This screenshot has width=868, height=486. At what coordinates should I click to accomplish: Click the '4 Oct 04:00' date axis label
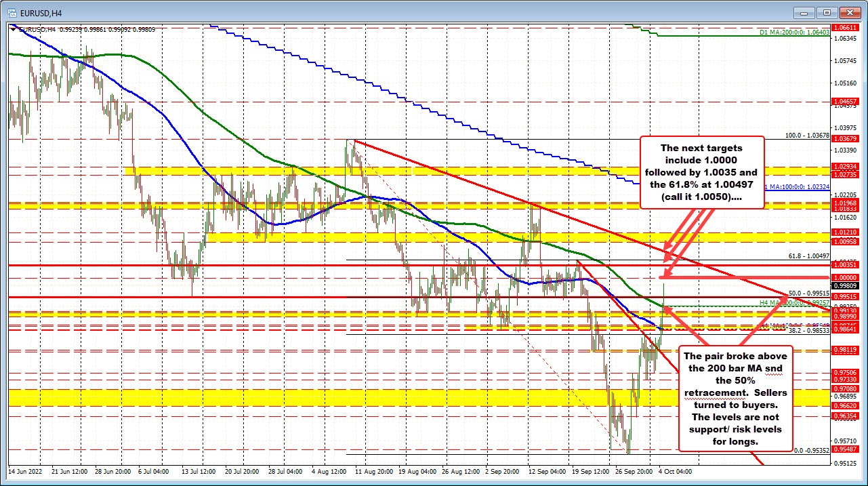[x=674, y=472]
